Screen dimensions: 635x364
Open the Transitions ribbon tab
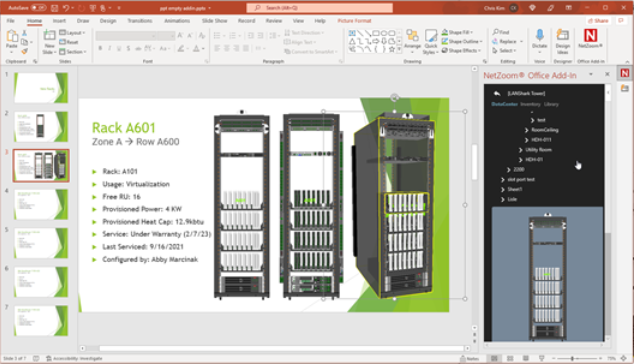coord(140,21)
